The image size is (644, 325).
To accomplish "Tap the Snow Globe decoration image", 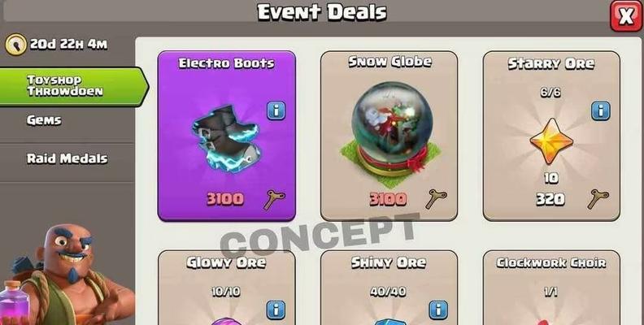I will click(x=390, y=129).
